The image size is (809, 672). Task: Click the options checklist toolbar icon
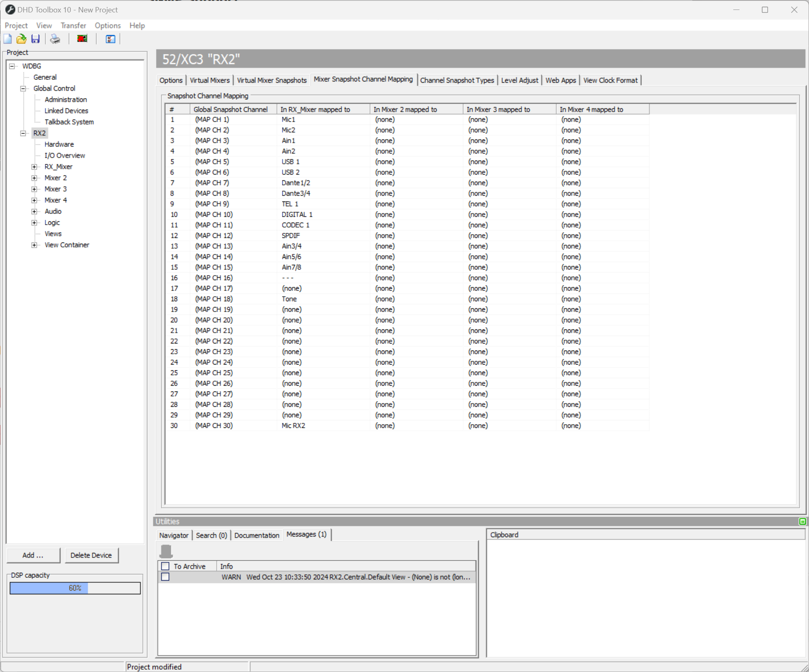110,39
